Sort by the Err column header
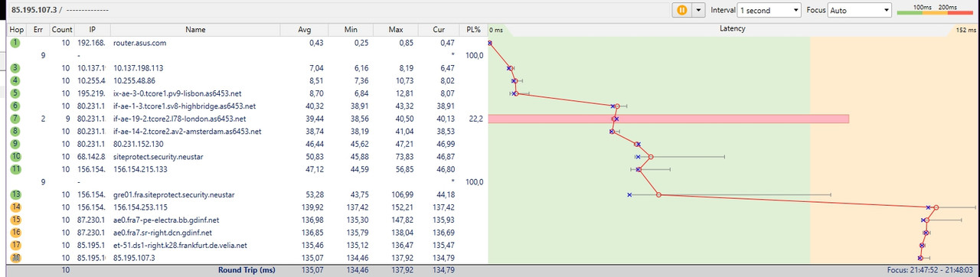The width and height of the screenshot is (980, 277). pyautogui.click(x=38, y=29)
